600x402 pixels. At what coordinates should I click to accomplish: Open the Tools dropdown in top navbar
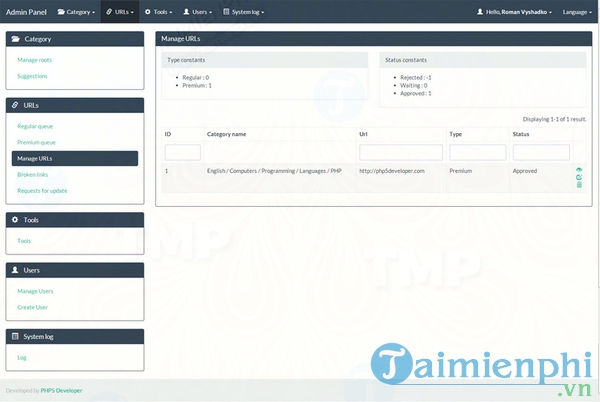point(158,12)
